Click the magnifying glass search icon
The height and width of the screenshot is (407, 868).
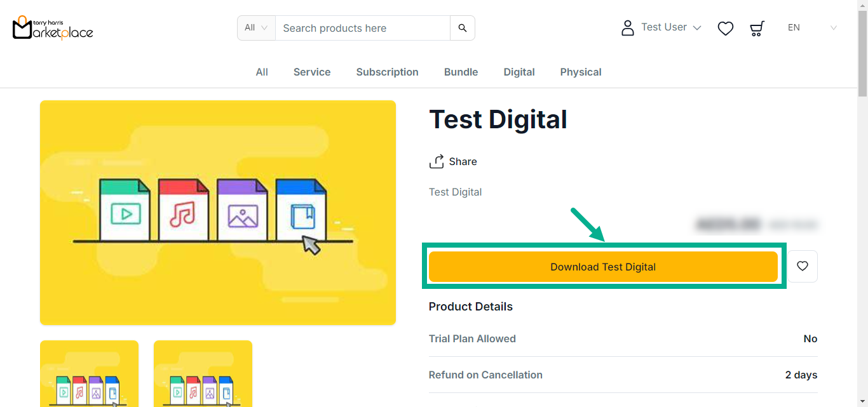[x=462, y=28]
